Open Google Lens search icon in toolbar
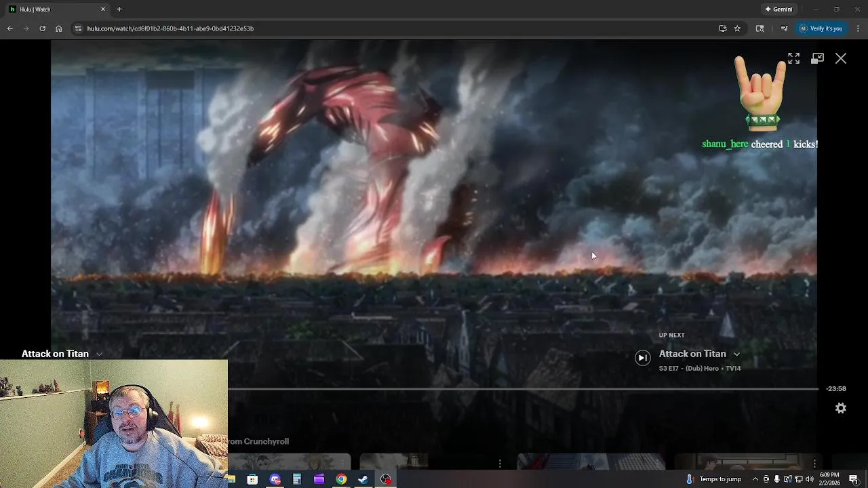Image resolution: width=868 pixels, height=488 pixels. 759,28
